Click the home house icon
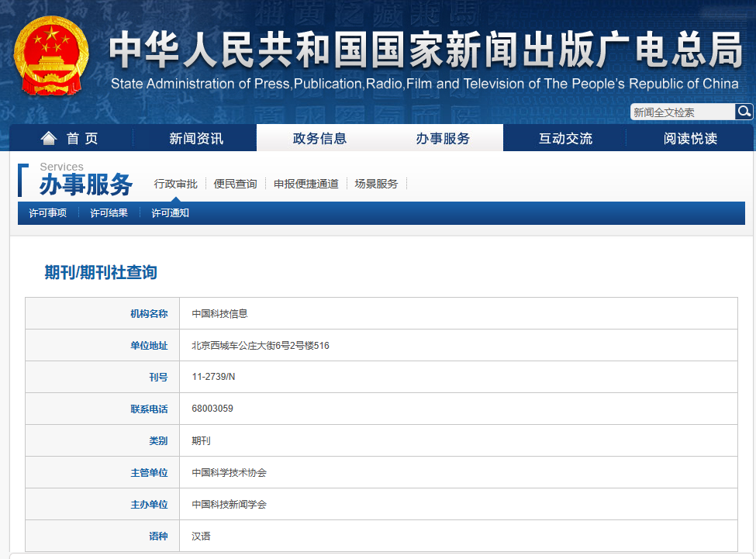 (49, 138)
